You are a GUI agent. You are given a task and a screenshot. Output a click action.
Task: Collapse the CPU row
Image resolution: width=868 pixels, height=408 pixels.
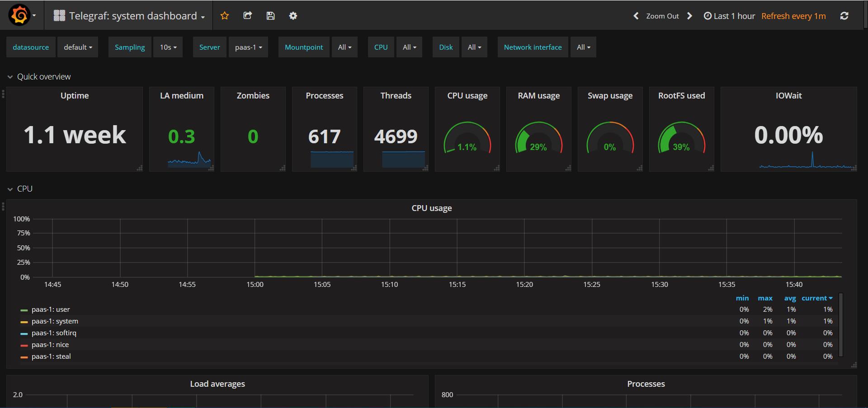(20, 189)
